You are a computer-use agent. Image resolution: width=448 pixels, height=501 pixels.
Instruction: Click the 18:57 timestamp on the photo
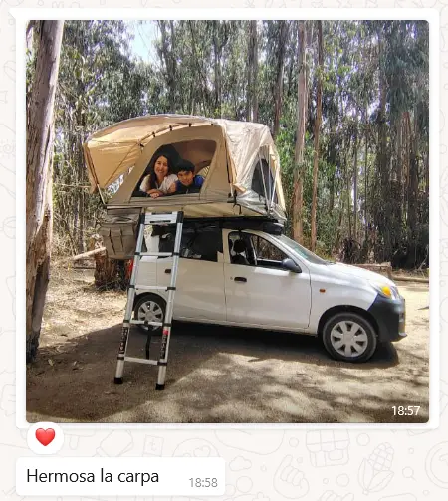click(x=405, y=411)
